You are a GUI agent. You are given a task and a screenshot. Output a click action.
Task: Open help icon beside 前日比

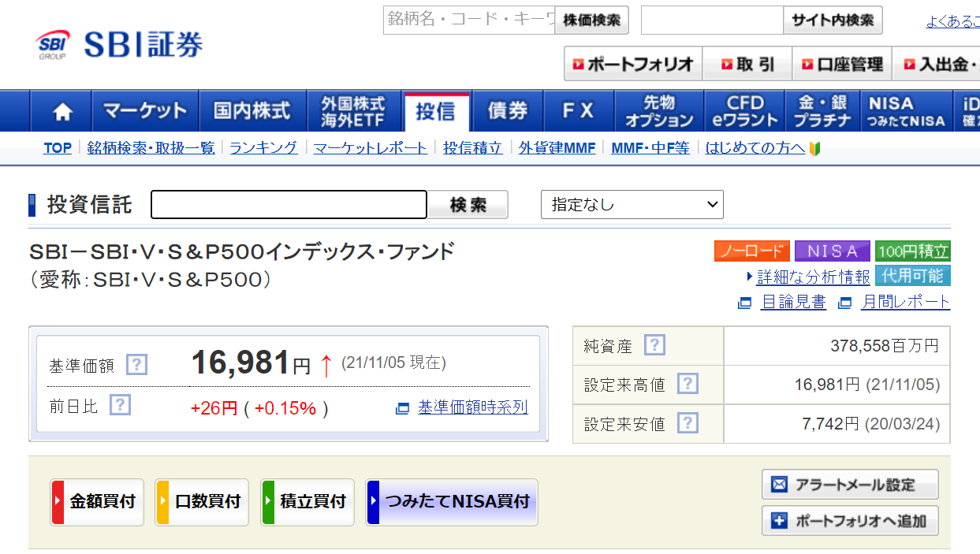[120, 405]
